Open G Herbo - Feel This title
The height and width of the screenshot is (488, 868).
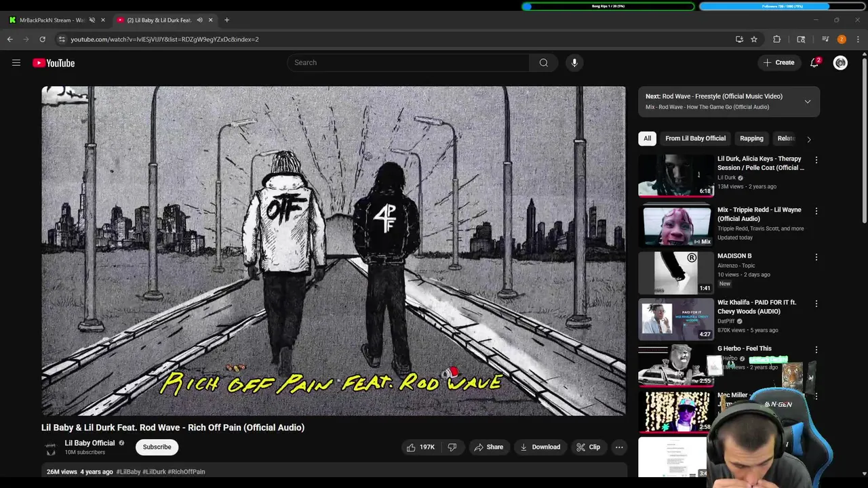(x=745, y=348)
